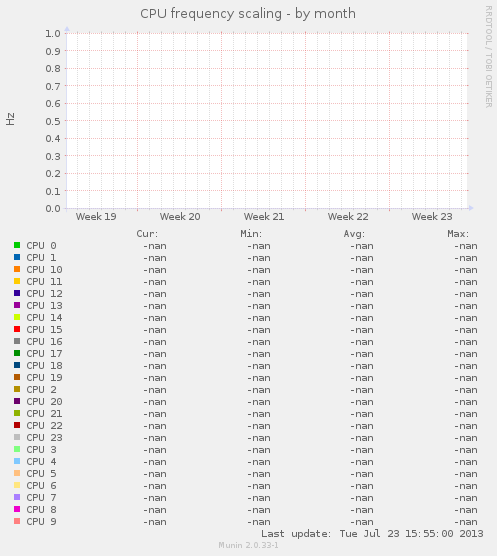Click the 0.0 y-axis tick label
The image size is (497, 556).
pos(53,208)
